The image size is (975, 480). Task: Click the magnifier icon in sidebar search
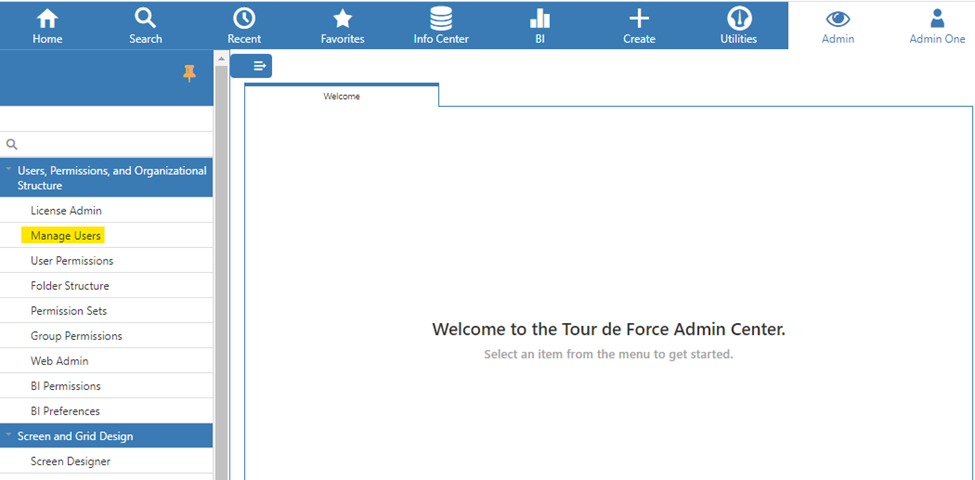click(x=12, y=144)
